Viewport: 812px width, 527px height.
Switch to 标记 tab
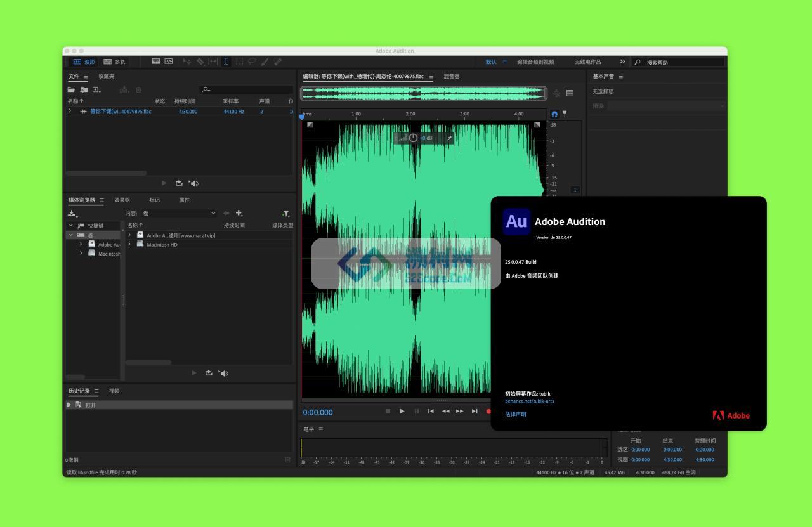click(155, 200)
